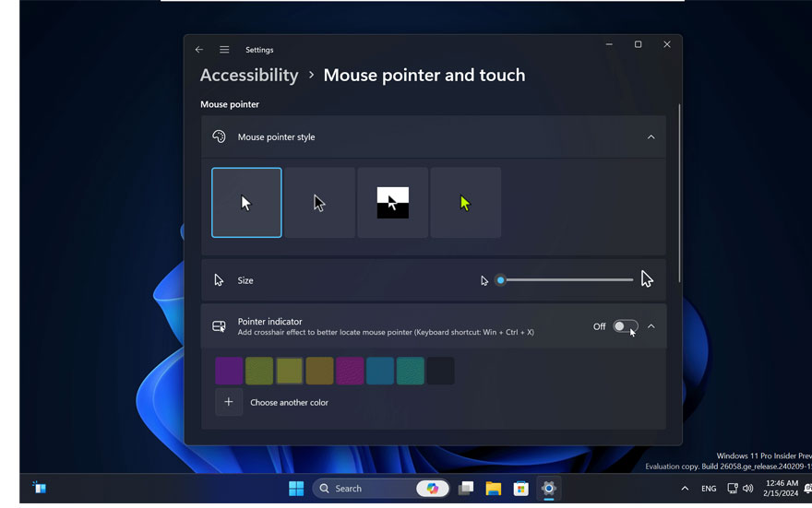Pick the teal color swatch
The image size is (812, 508).
pyautogui.click(x=410, y=371)
